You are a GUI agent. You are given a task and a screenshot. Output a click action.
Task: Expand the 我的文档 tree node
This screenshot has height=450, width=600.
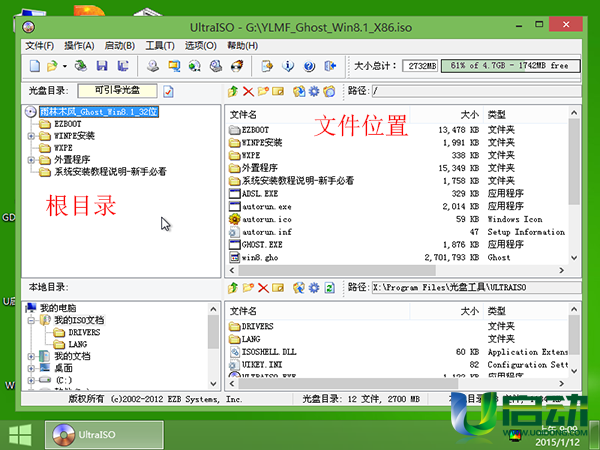(x=31, y=356)
